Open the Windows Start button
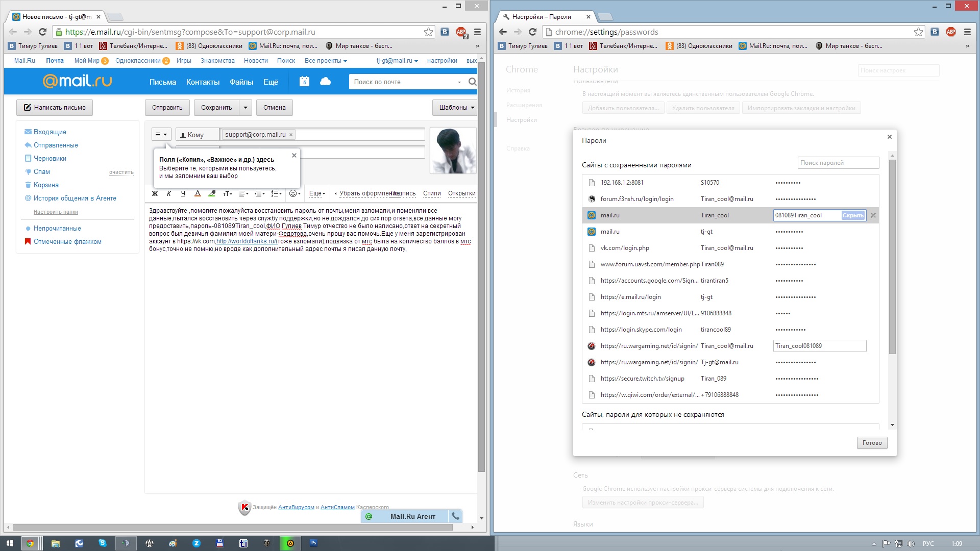Screen dimensions: 980x551 click(10, 543)
